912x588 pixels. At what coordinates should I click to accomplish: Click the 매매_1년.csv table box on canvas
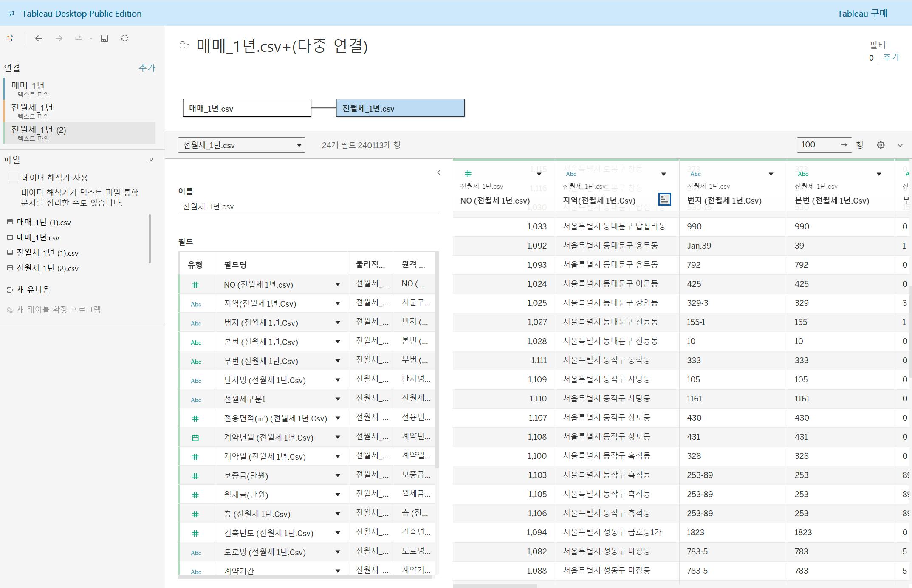tap(246, 108)
